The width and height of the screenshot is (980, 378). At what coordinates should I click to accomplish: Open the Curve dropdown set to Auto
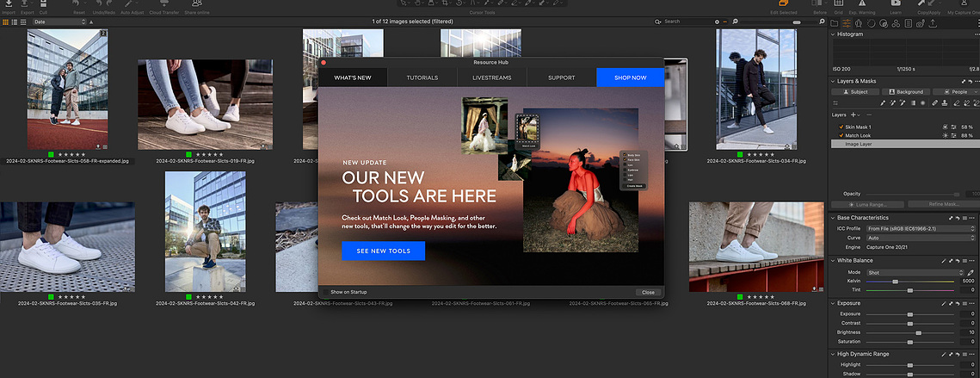pyautogui.click(x=920, y=238)
